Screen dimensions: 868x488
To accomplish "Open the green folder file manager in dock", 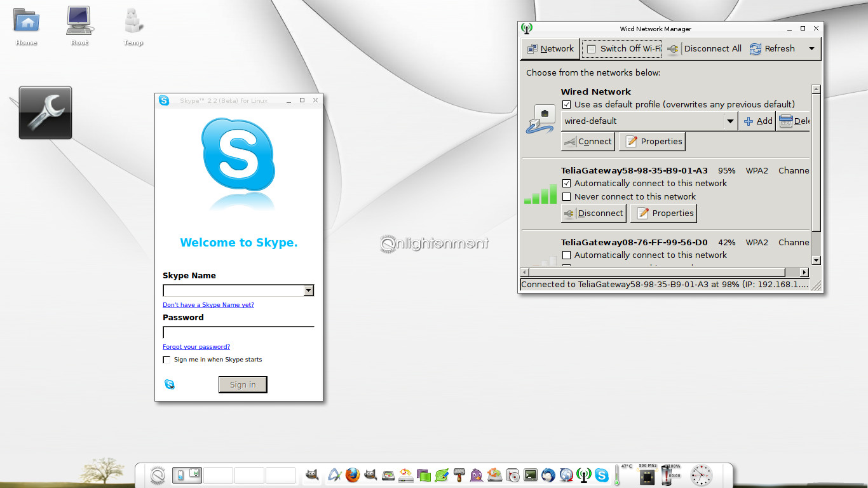I will [x=424, y=475].
